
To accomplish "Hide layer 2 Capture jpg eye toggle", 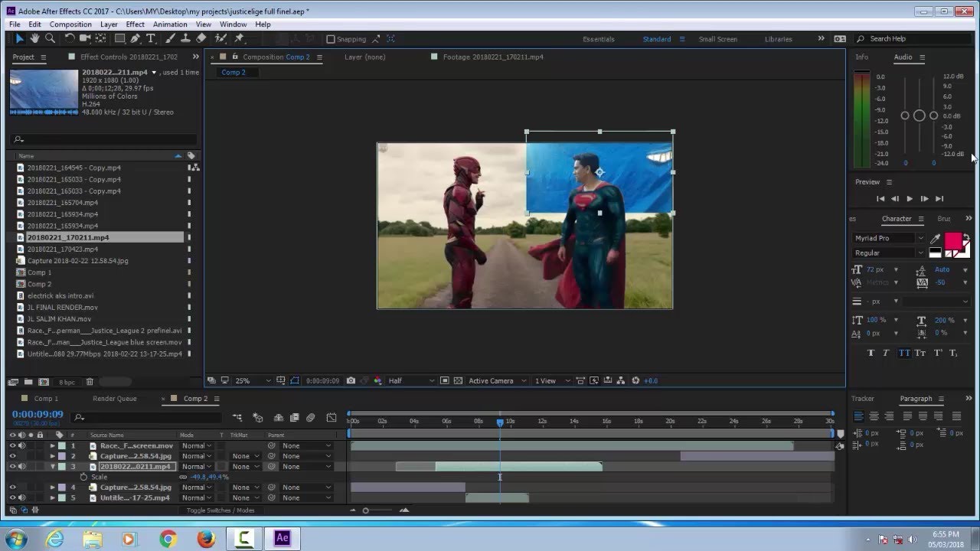I will click(12, 456).
